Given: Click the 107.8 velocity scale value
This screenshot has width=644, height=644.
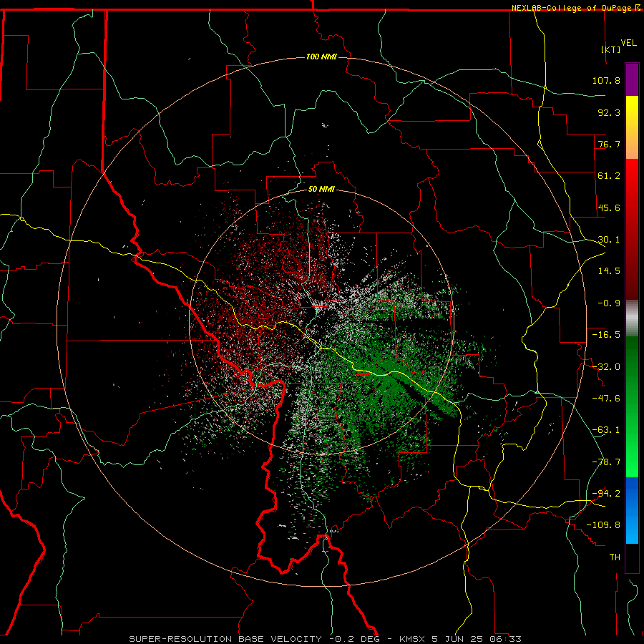Looking at the screenshot, I should 606,80.
